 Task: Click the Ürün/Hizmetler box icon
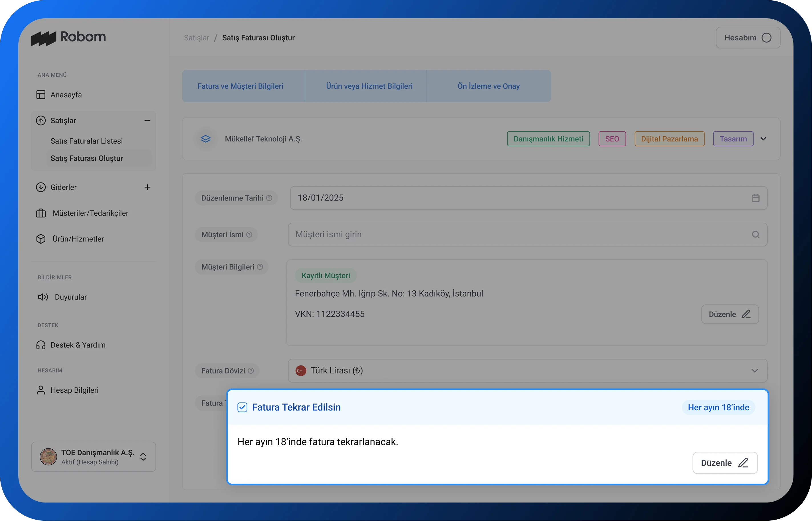pos(41,239)
